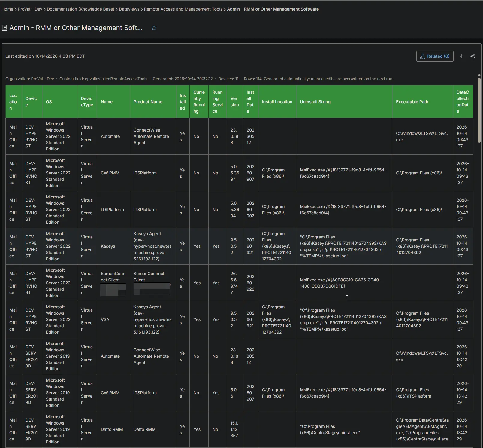
Task: Select the Kaseya name cell
Action: click(x=113, y=246)
